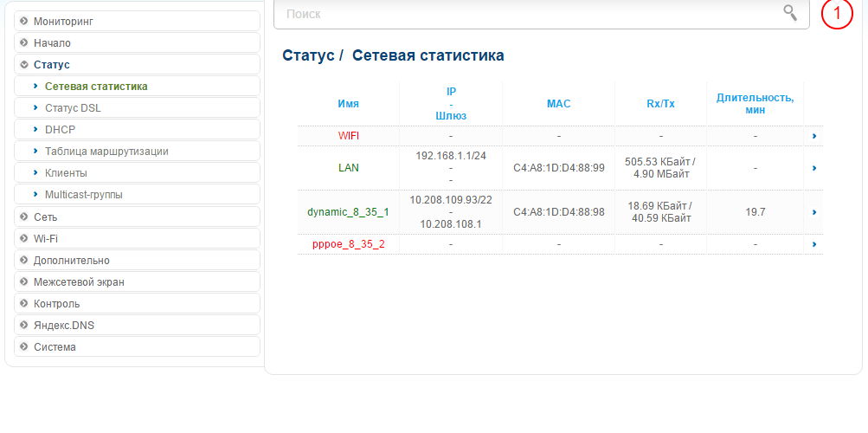The image size is (868, 433).
Task: Expand the Сеть menu section
Action: (x=45, y=216)
